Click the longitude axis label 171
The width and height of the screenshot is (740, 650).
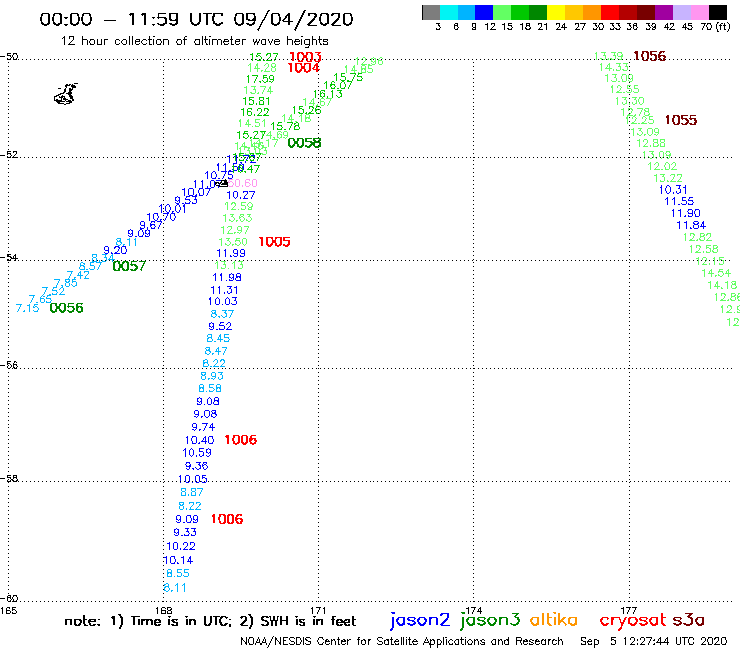point(318,610)
